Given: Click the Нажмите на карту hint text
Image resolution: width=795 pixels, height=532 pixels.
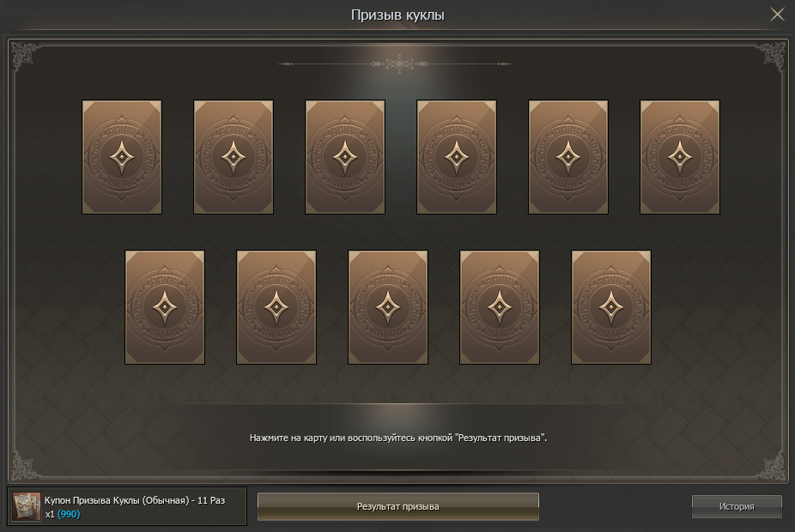Looking at the screenshot, I should (398, 438).
